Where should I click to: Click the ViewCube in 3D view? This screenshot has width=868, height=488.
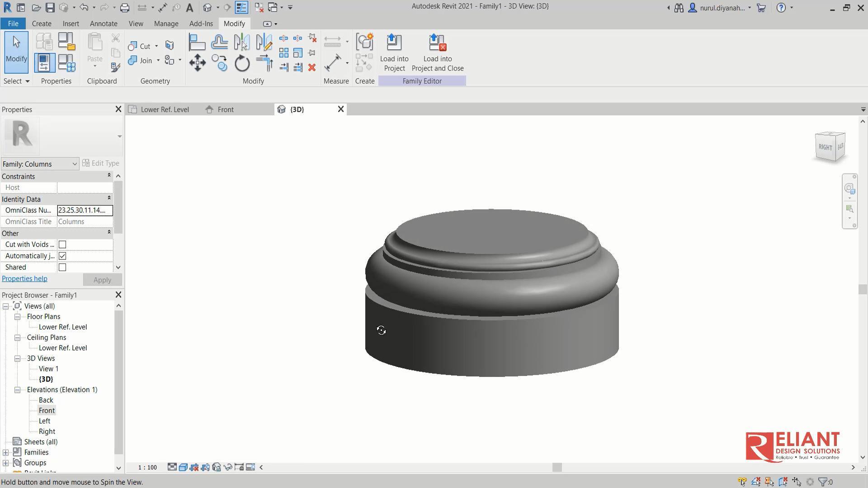pyautogui.click(x=830, y=146)
